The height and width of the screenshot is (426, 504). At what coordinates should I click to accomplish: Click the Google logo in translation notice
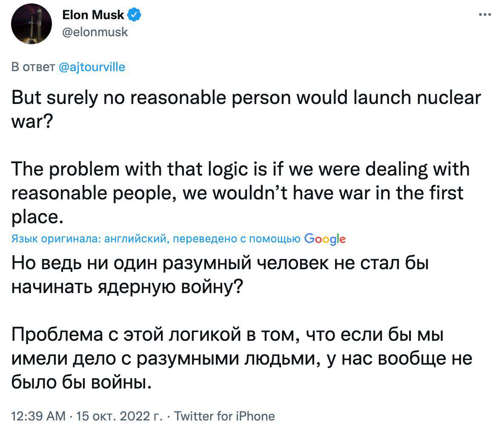[x=325, y=239]
